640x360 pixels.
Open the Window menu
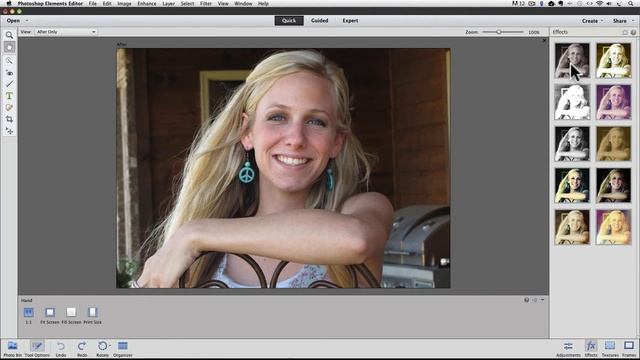click(x=243, y=3)
